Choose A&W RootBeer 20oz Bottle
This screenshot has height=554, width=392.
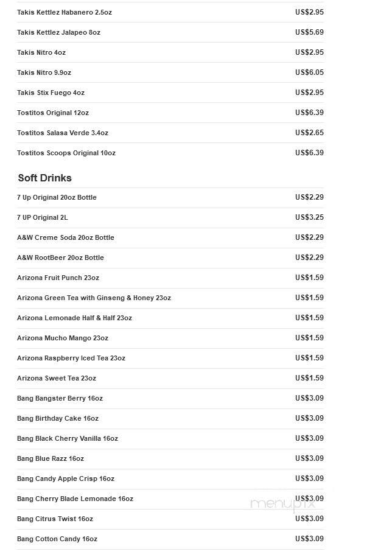(x=170, y=258)
